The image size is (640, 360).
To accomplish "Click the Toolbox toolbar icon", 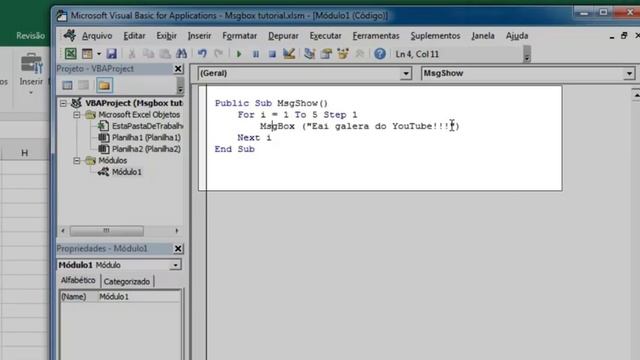I will tap(360, 53).
